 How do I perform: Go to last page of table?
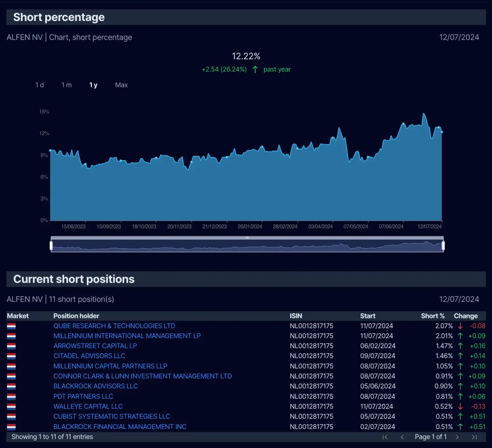(x=474, y=437)
